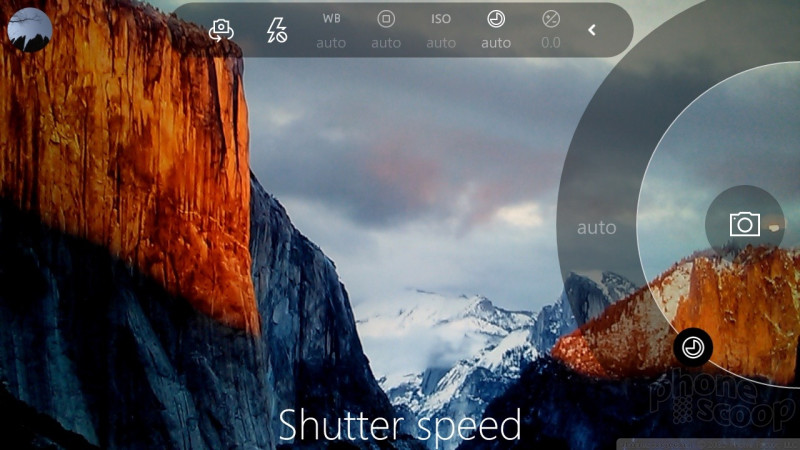Click the shutter speed dial handle icon
The width and height of the screenshot is (800, 450).
click(x=693, y=347)
